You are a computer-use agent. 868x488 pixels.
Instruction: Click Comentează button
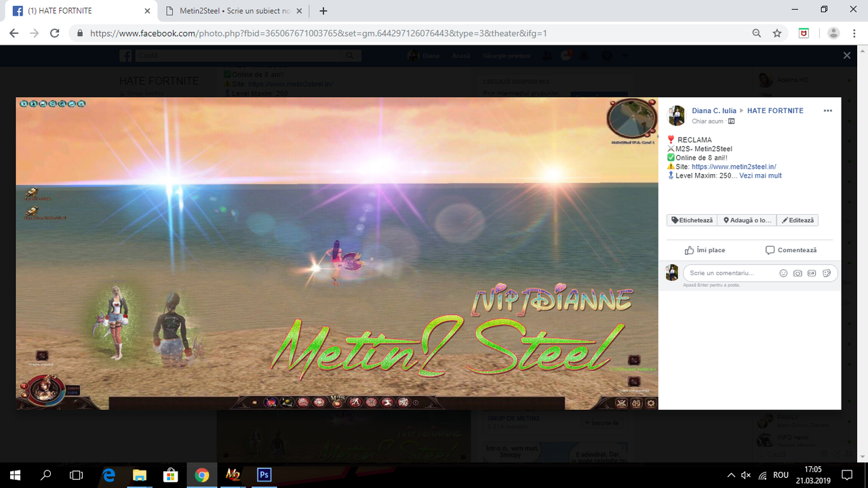(x=791, y=250)
